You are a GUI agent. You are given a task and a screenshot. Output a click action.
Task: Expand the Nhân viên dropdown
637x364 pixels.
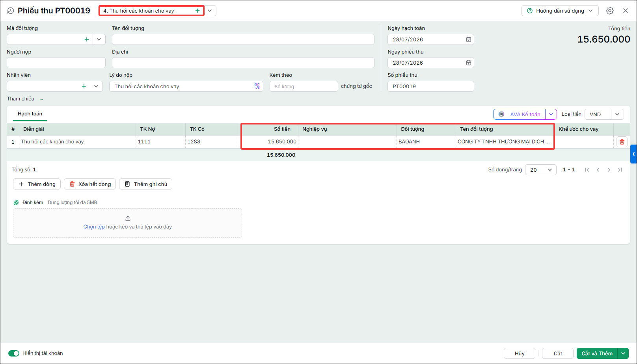96,86
